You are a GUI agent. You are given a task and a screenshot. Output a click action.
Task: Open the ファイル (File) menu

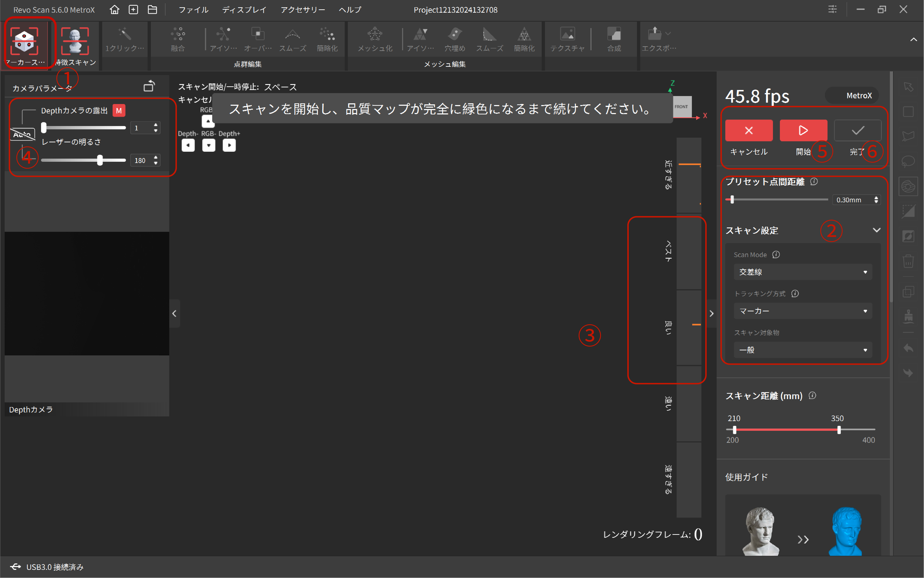pyautogui.click(x=193, y=10)
